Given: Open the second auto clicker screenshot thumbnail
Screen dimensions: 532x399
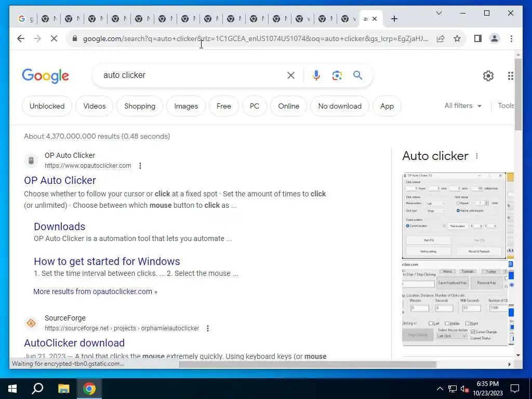Looking at the screenshot, I should (x=455, y=303).
